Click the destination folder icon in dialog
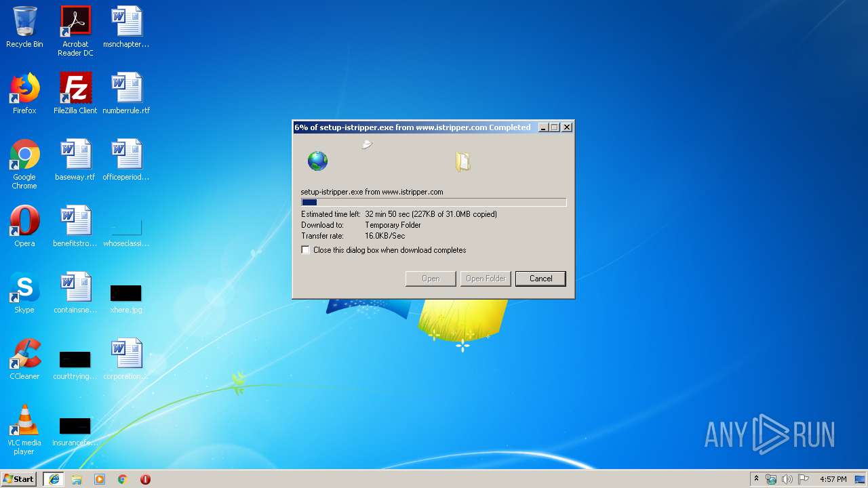Viewport: 868px width, 488px height. click(463, 161)
